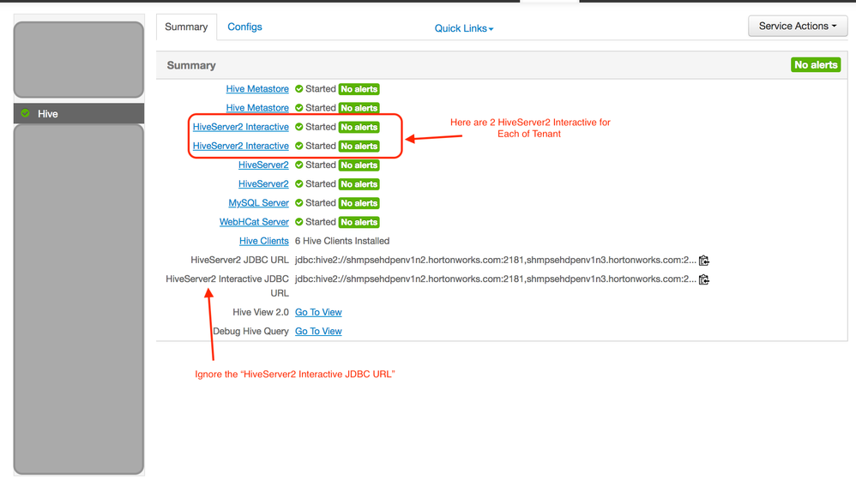Screen dimensions: 856x504
Task: Open the Hive Clients link
Action: (263, 241)
